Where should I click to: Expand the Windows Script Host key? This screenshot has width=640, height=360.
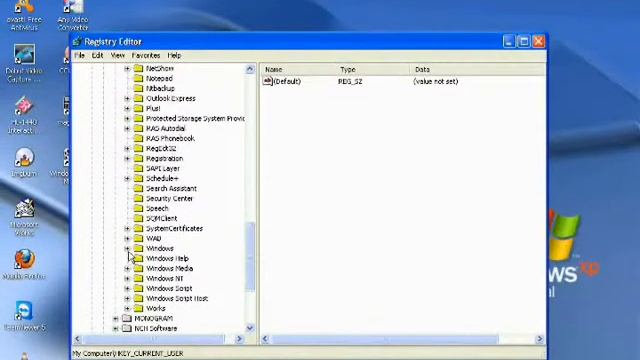click(127, 298)
